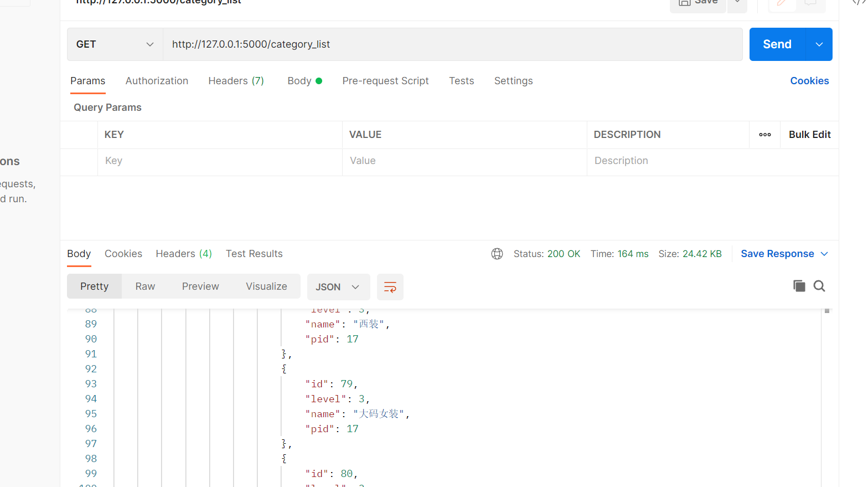868x487 pixels.
Task: Open the Settings tab
Action: tap(514, 81)
